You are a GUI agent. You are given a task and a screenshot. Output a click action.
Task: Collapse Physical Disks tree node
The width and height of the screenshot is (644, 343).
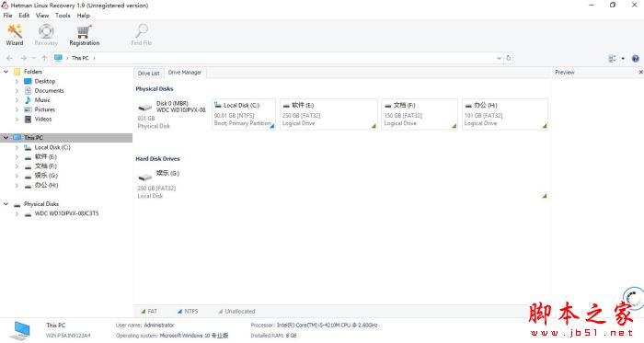coord(6,204)
